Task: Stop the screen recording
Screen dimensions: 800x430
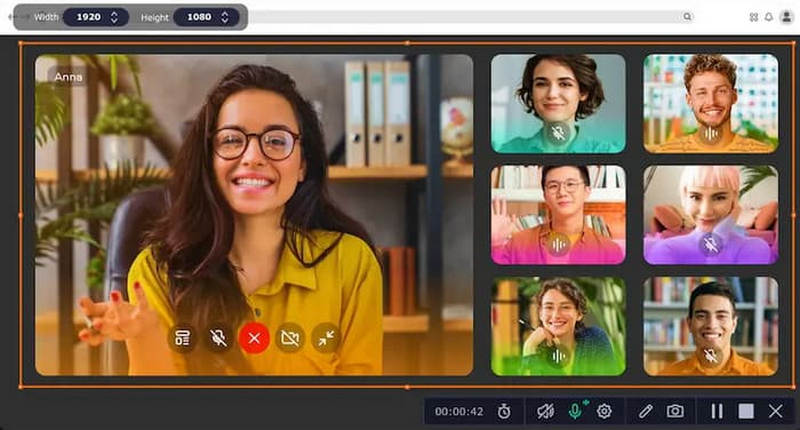Action: [x=746, y=411]
